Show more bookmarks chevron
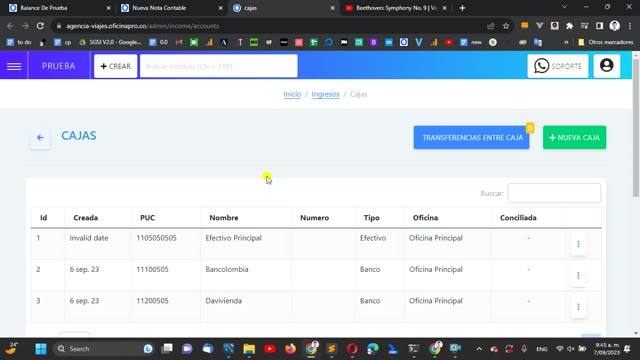This screenshot has width=640, height=360. (566, 42)
